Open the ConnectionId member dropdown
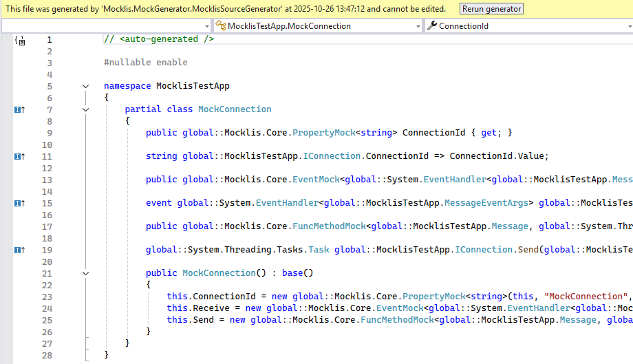This screenshot has width=633, height=364. pos(529,26)
